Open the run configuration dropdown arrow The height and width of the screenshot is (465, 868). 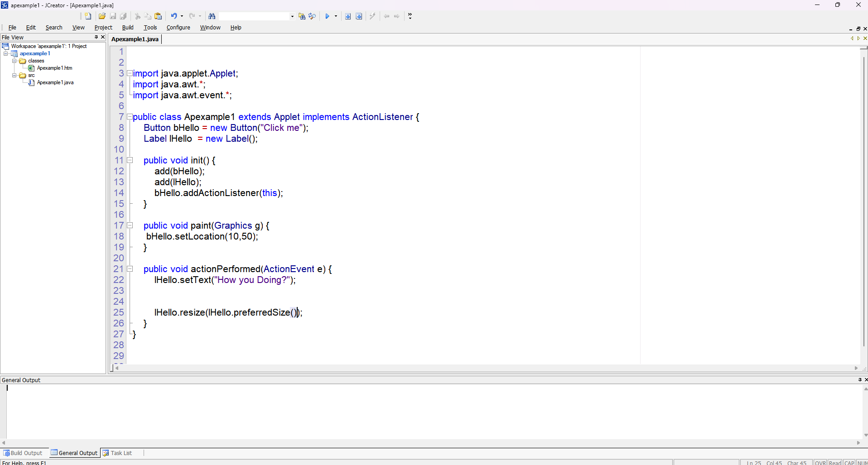pyautogui.click(x=336, y=16)
